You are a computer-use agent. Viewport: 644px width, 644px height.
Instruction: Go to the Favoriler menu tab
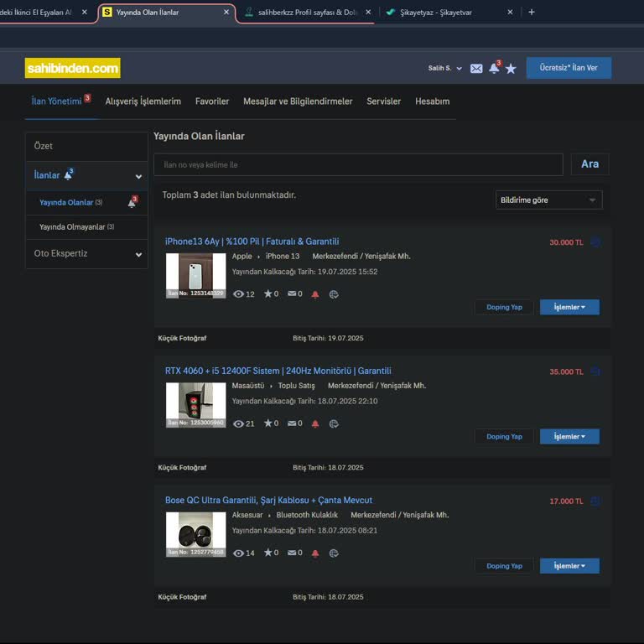[212, 101]
